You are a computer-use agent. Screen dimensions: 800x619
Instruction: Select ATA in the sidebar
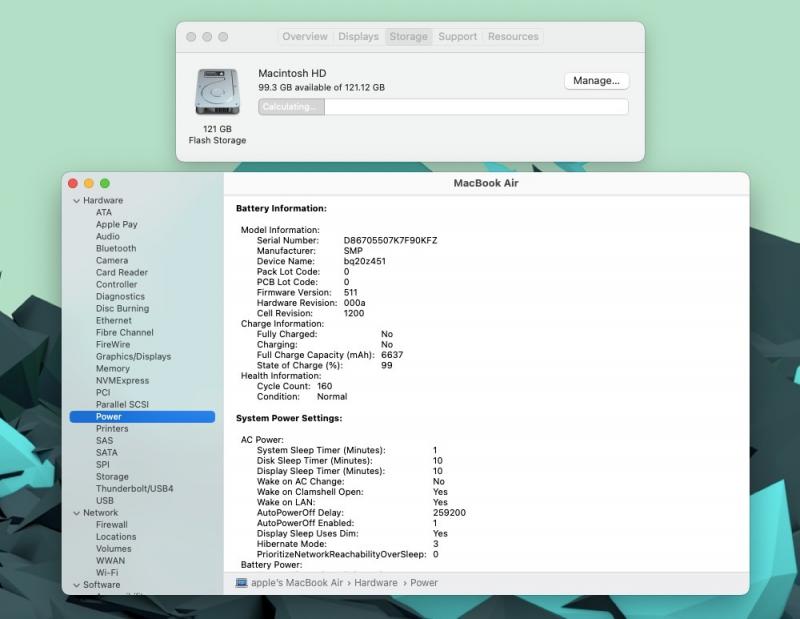click(104, 212)
